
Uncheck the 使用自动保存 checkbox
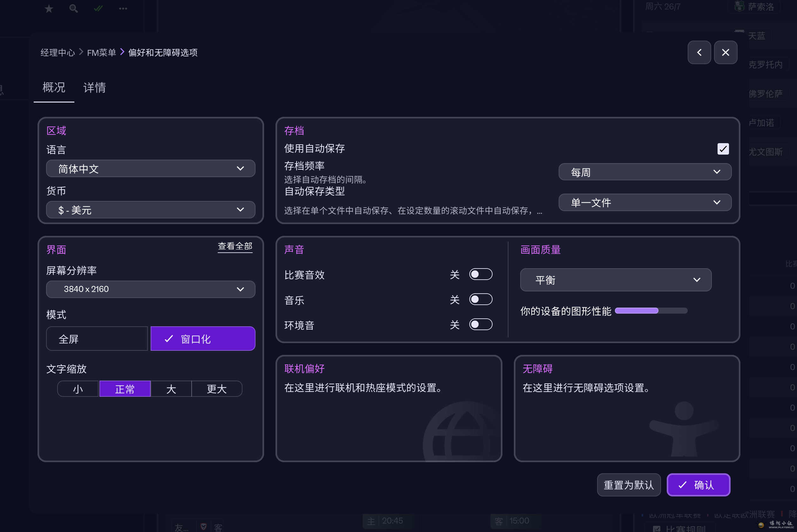click(723, 149)
